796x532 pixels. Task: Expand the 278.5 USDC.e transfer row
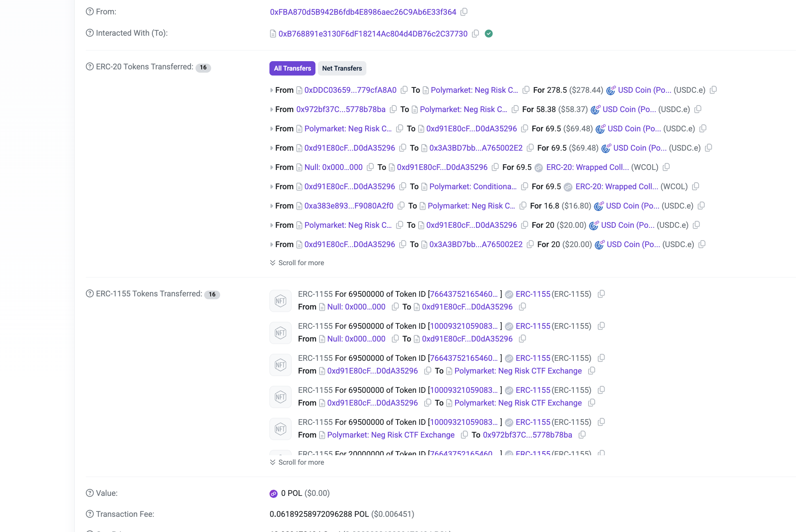pos(271,90)
